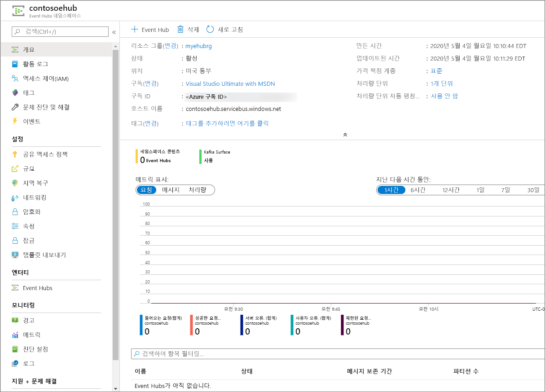545x392 pixels.
Task: Click (변경) next to 리소스 그룹
Action: (171, 46)
